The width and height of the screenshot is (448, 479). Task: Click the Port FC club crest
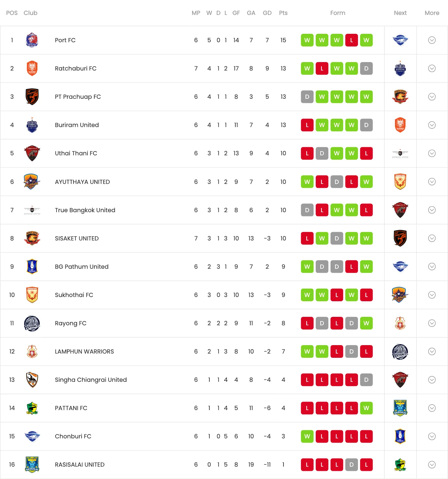32,40
